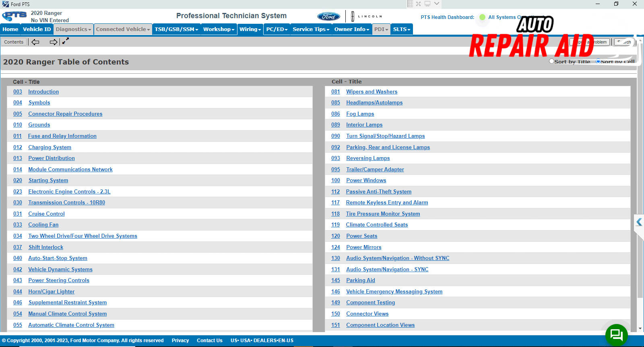644x347 pixels.
Task: Click the Contact Us footer link
Action: (210, 341)
